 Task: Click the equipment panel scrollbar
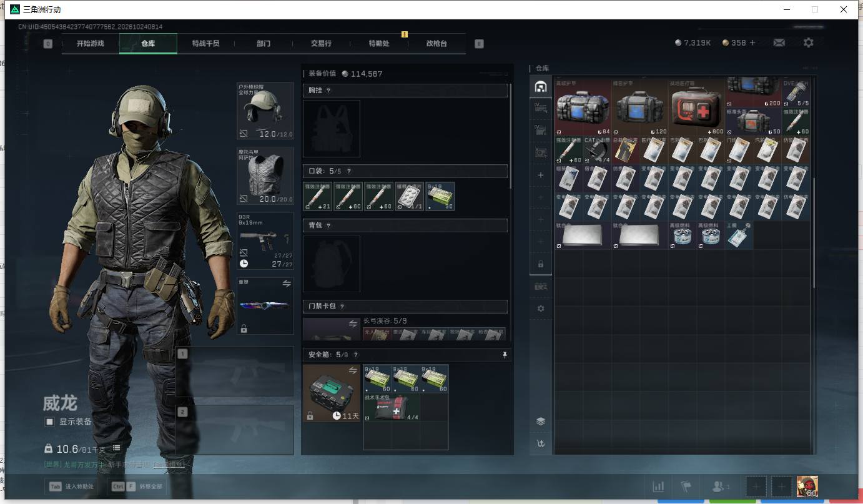click(x=511, y=136)
